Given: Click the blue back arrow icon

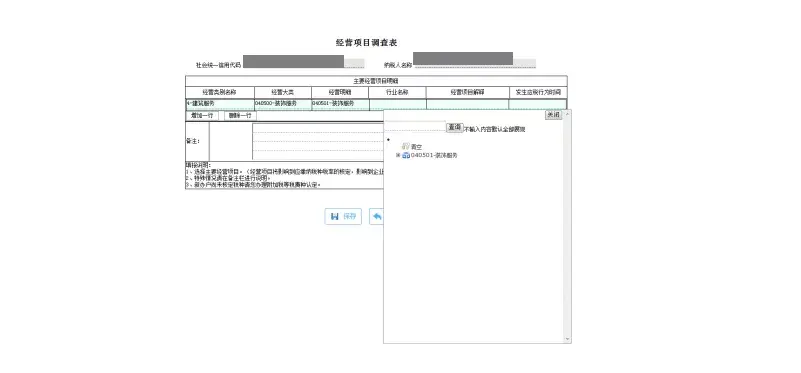Looking at the screenshot, I should point(377,217).
